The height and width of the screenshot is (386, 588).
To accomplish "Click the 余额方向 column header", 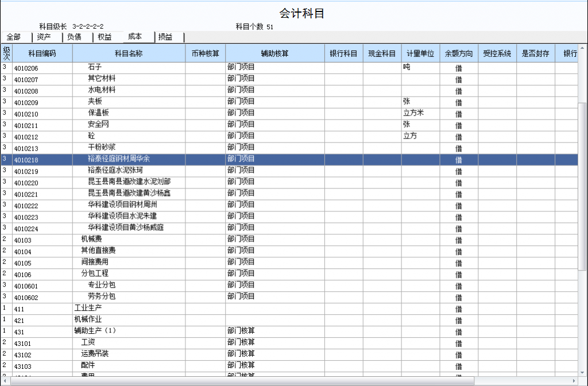I will 459,53.
